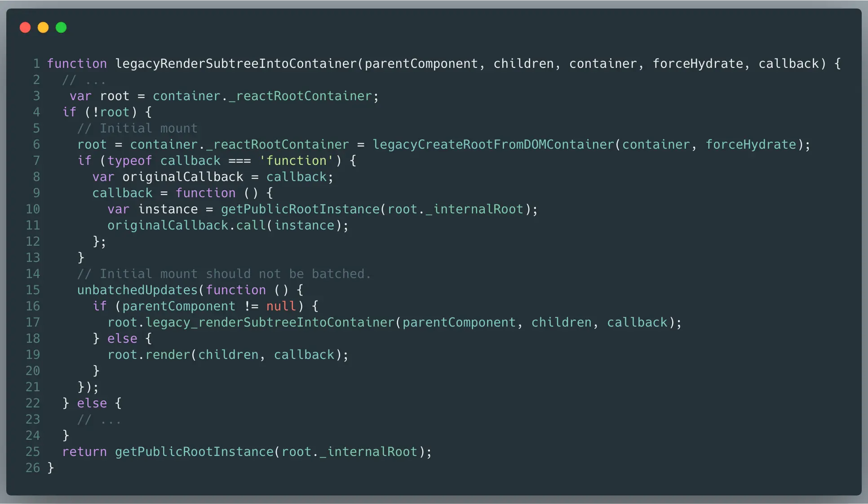Click getPublicRootInstance call on line 10

pos(300,209)
